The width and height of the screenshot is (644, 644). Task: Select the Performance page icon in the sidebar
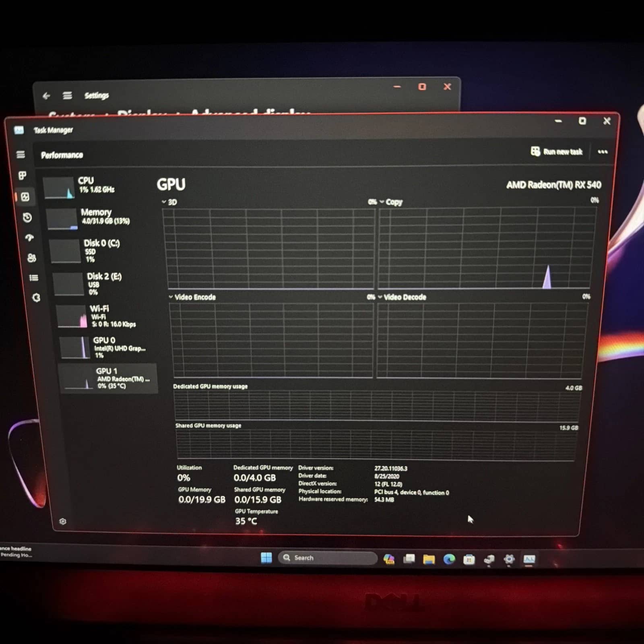pos(25,197)
